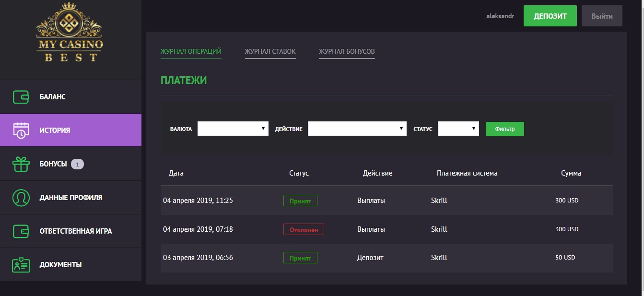
Task: Click the icon beside Ответственная игра
Action: (21, 231)
